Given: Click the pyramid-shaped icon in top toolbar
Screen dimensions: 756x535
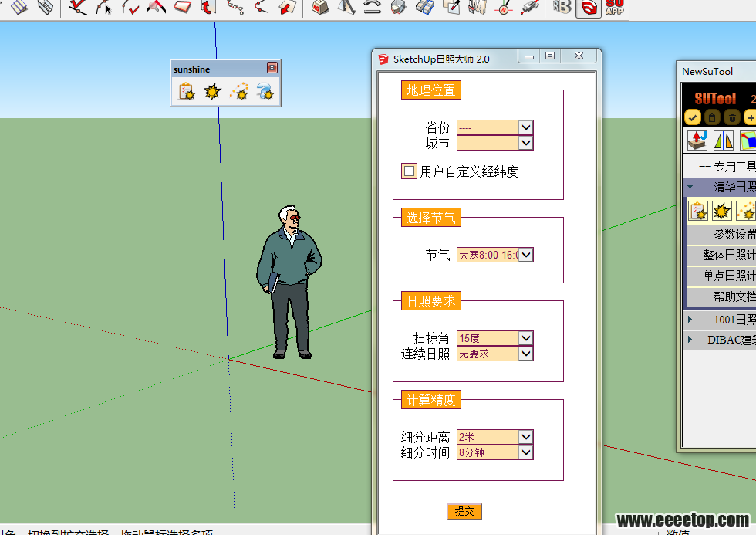Looking at the screenshot, I should click(x=346, y=7).
